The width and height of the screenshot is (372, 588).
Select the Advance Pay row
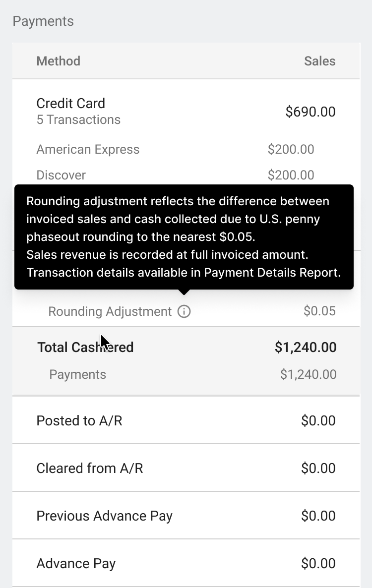coord(186,563)
